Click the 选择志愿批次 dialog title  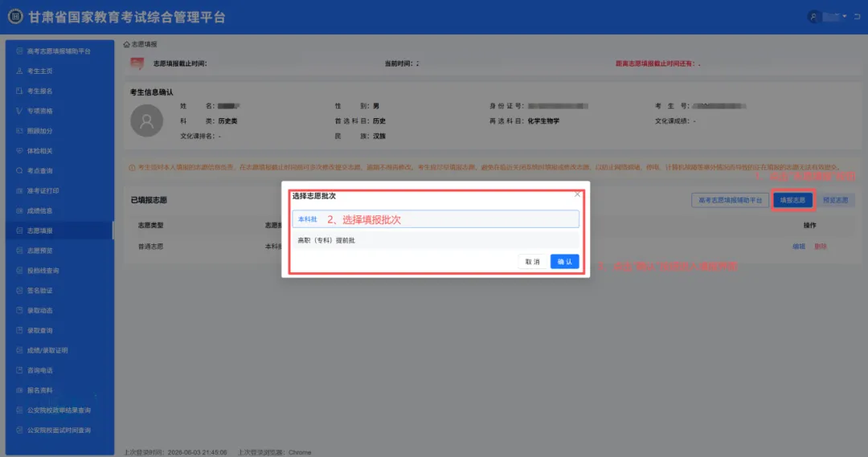click(x=314, y=196)
